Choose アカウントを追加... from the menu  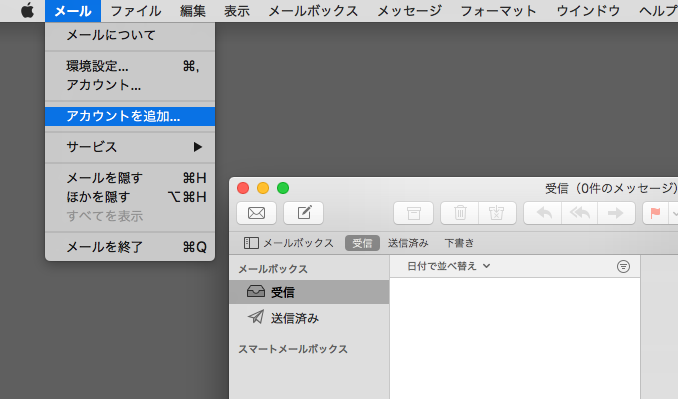[130, 116]
